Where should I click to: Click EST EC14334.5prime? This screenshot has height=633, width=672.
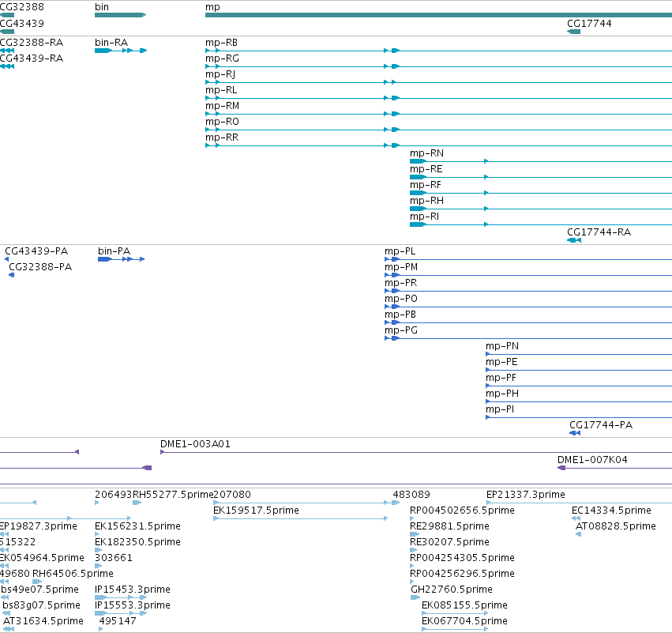[611, 511]
